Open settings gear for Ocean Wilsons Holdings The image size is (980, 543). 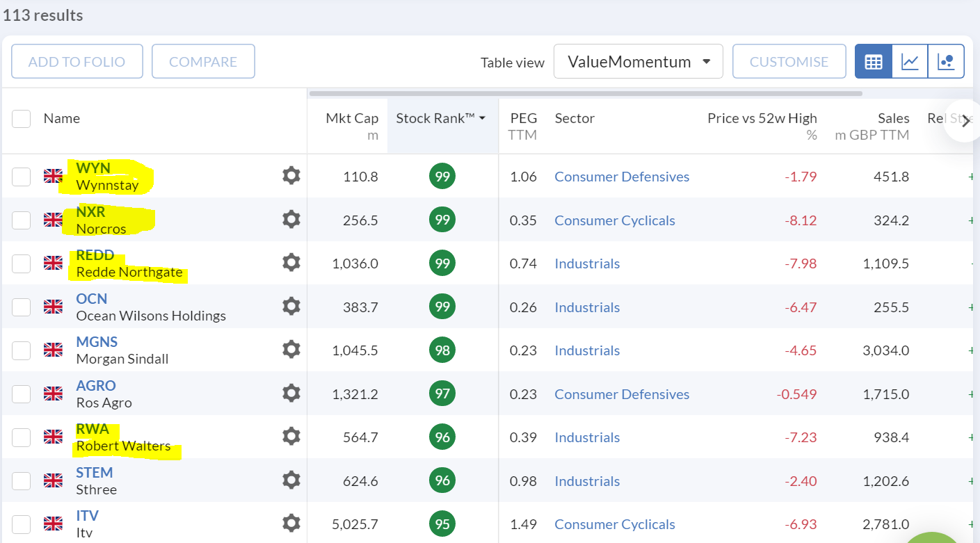click(x=291, y=307)
